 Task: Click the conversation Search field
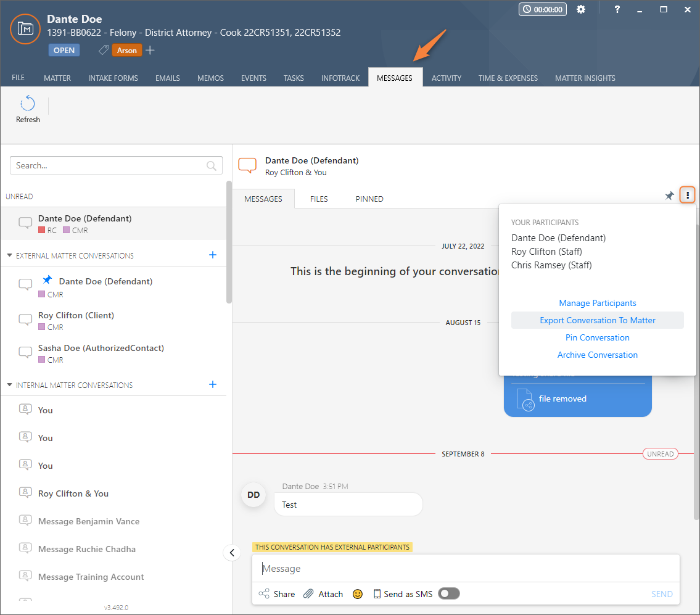[110, 165]
